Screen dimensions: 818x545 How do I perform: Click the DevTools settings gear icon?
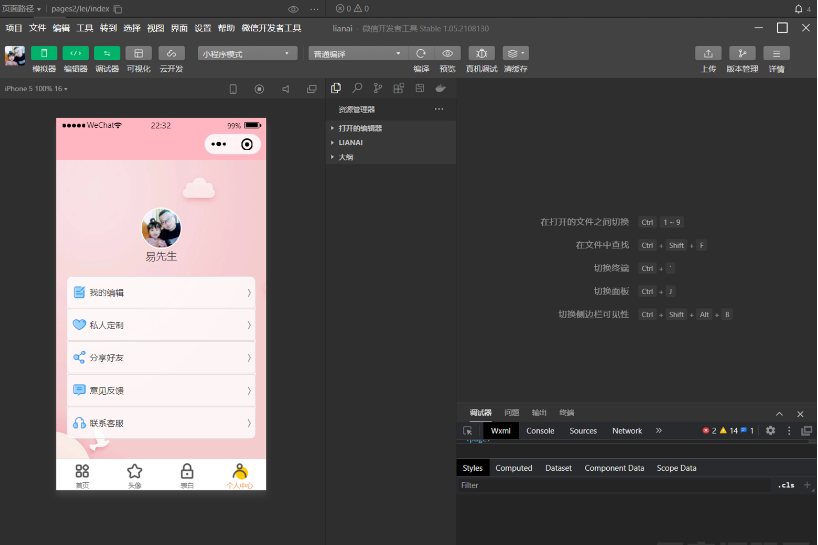pos(770,430)
